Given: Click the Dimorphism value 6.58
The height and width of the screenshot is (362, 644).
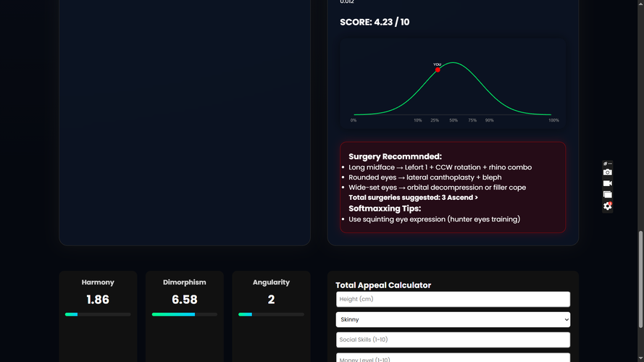Looking at the screenshot, I should 185,300.
